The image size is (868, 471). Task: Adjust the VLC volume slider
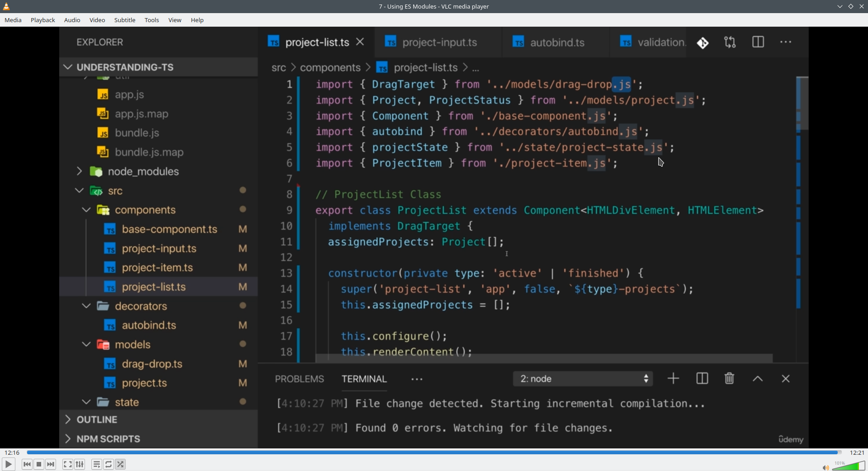(849, 466)
